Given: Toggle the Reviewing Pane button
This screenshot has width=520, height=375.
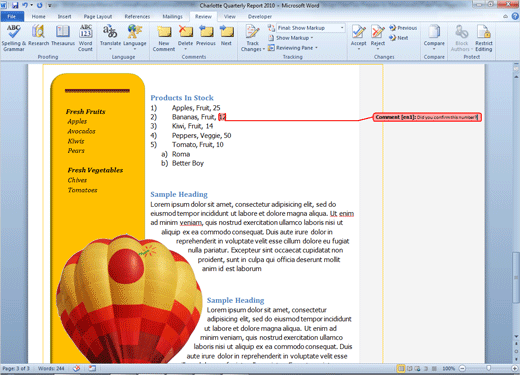Looking at the screenshot, I should tap(291, 48).
